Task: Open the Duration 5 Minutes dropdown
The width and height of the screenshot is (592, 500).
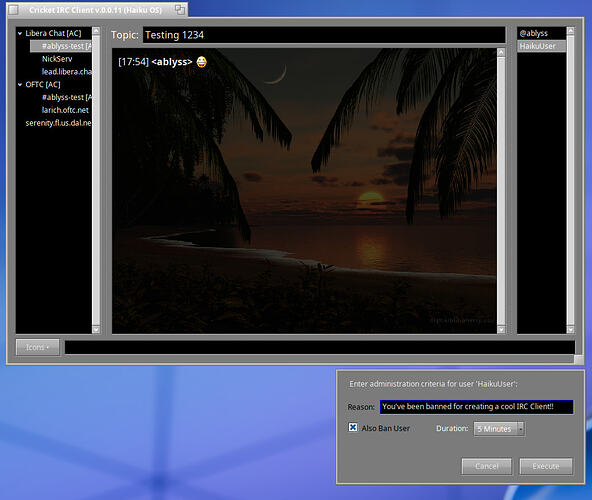Action: pyautogui.click(x=499, y=429)
